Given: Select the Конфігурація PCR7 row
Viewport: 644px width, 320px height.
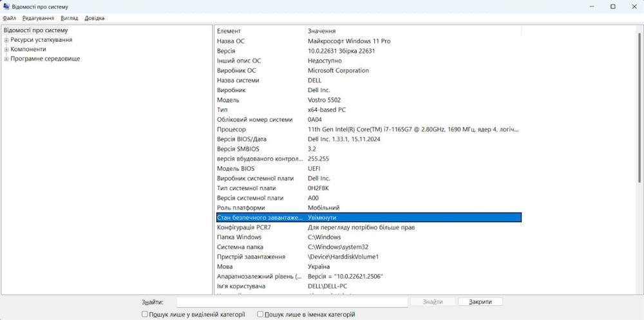Looking at the screenshot, I should pyautogui.click(x=369, y=227).
